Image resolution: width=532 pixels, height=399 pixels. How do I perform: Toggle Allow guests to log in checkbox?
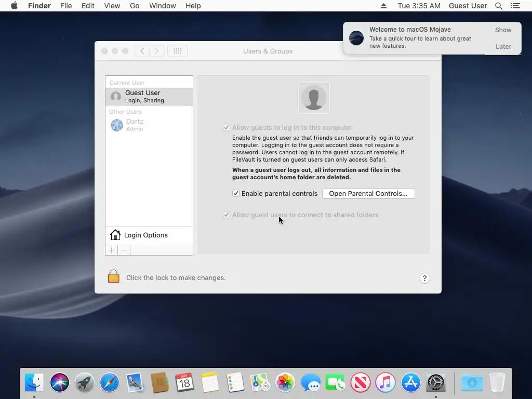point(227,128)
